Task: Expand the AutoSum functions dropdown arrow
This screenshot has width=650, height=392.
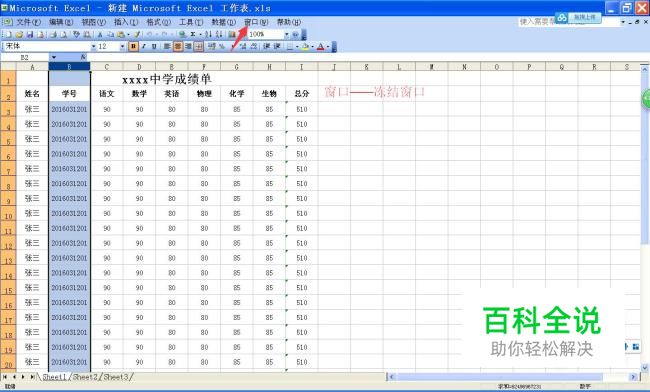Action: (201, 34)
